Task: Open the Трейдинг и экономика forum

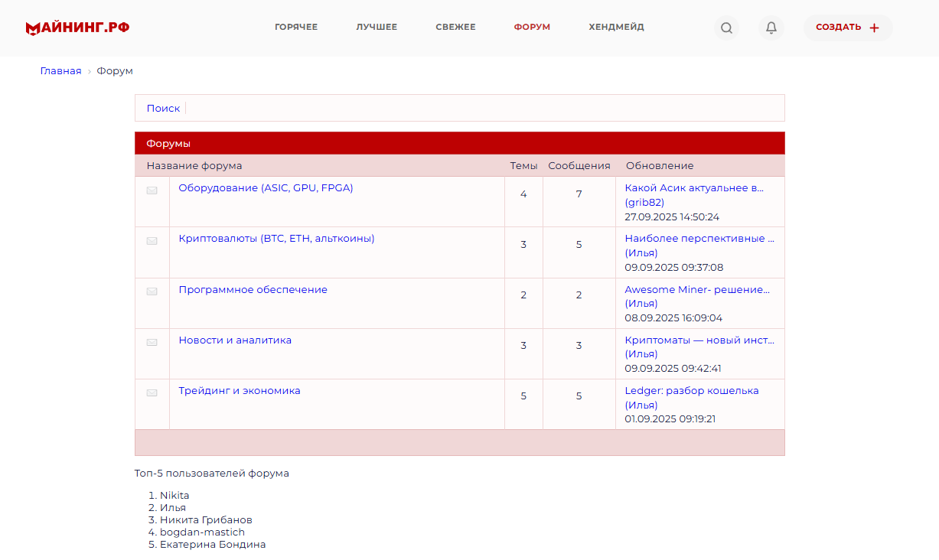Action: click(240, 391)
